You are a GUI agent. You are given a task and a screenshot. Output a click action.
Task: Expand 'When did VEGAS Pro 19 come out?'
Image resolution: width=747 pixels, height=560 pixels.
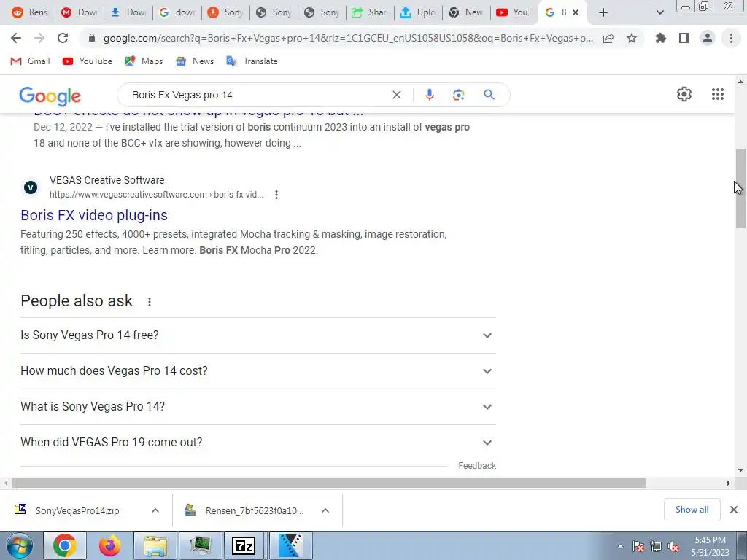[258, 443]
